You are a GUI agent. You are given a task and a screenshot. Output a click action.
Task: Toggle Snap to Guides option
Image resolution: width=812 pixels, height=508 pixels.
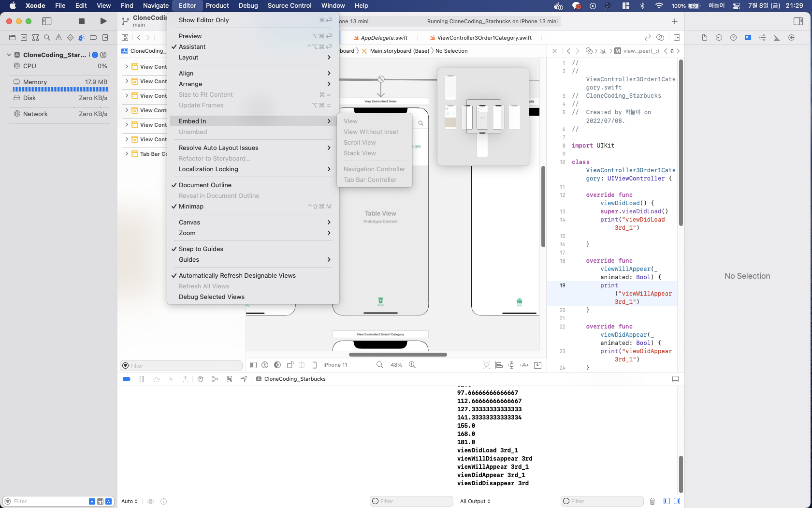(x=253, y=249)
